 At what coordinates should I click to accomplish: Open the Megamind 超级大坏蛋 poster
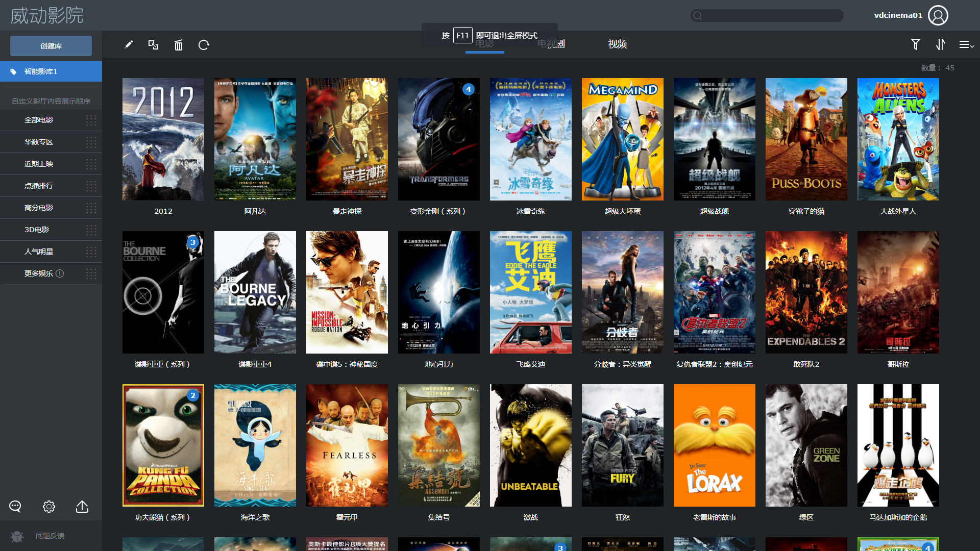[623, 139]
